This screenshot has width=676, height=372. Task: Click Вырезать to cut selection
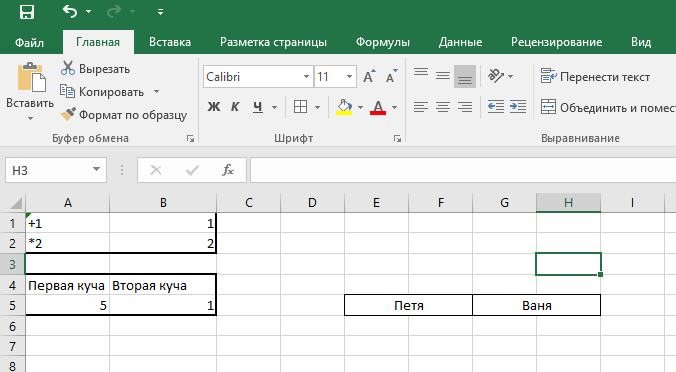click(x=95, y=69)
